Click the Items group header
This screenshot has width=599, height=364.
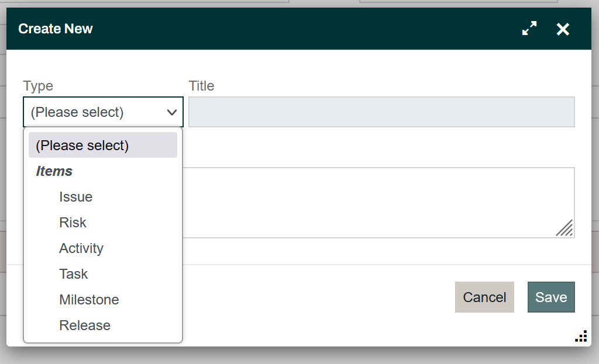coord(54,171)
